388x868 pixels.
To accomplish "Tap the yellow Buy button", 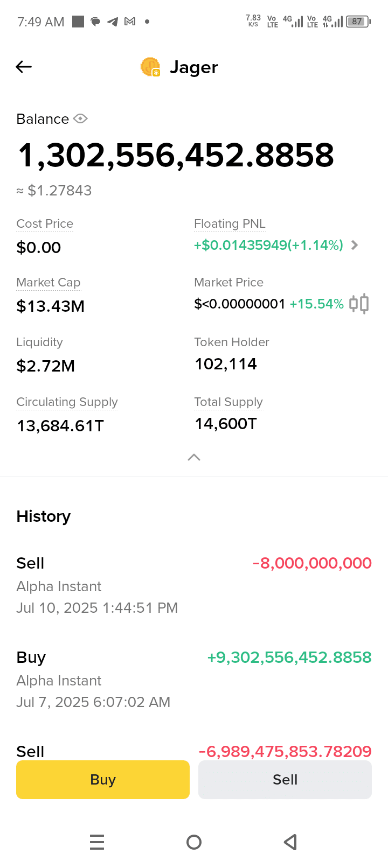I will coord(103,779).
